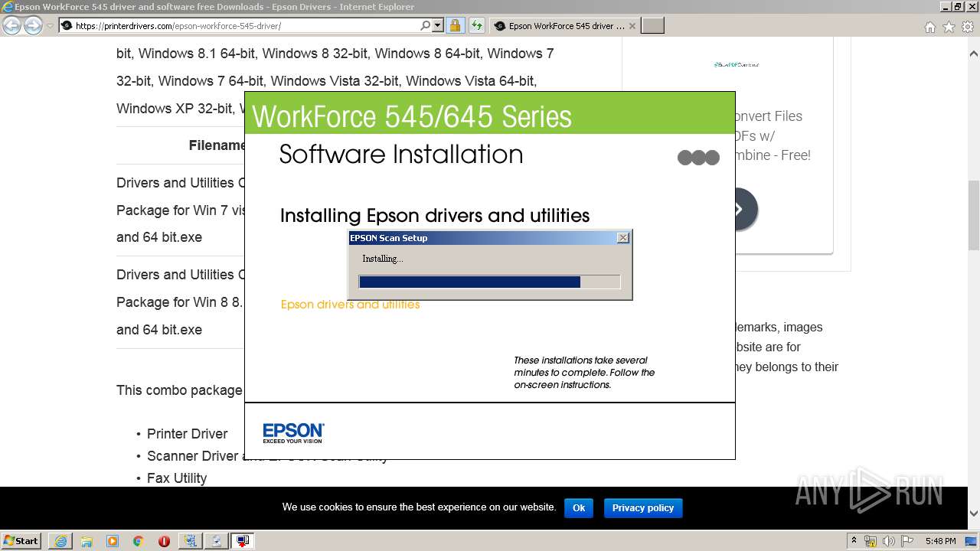The width and height of the screenshot is (980, 551).
Task: Click the page scrollbar up arrow
Action: 974,54
